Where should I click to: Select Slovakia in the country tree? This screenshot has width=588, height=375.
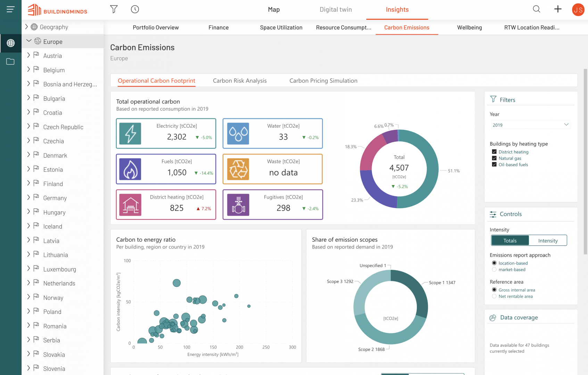pos(54,355)
